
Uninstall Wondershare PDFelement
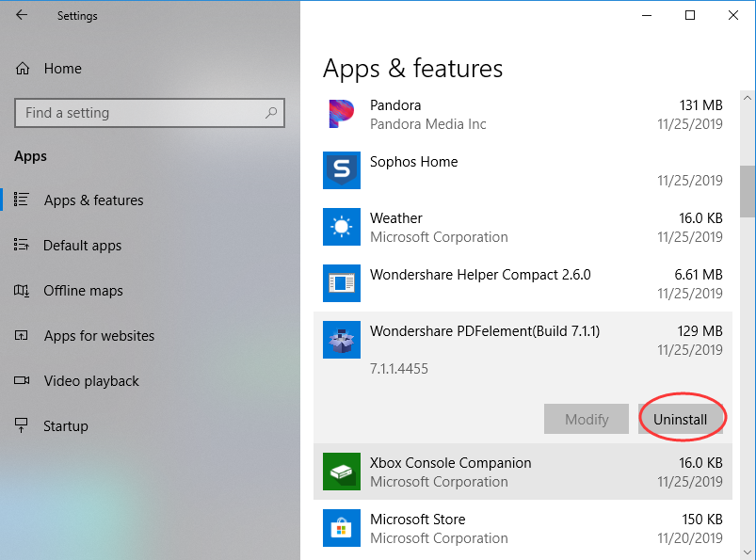pyautogui.click(x=681, y=419)
